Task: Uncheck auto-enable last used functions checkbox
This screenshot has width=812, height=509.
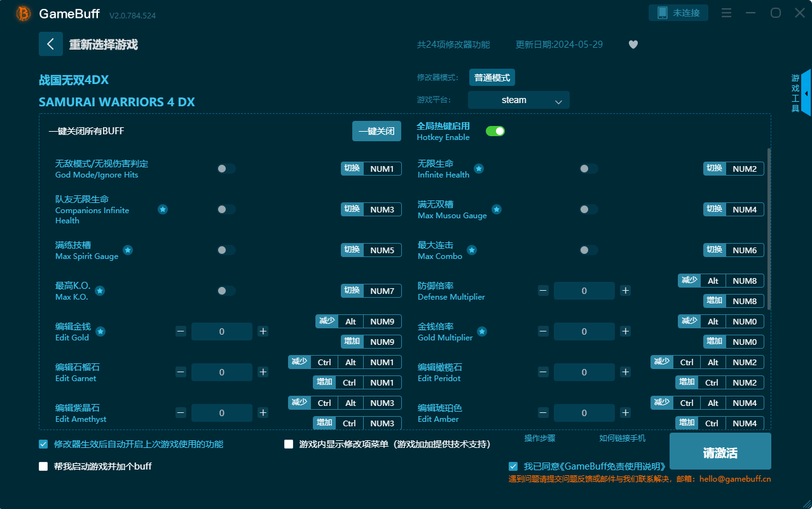Action: (43, 444)
